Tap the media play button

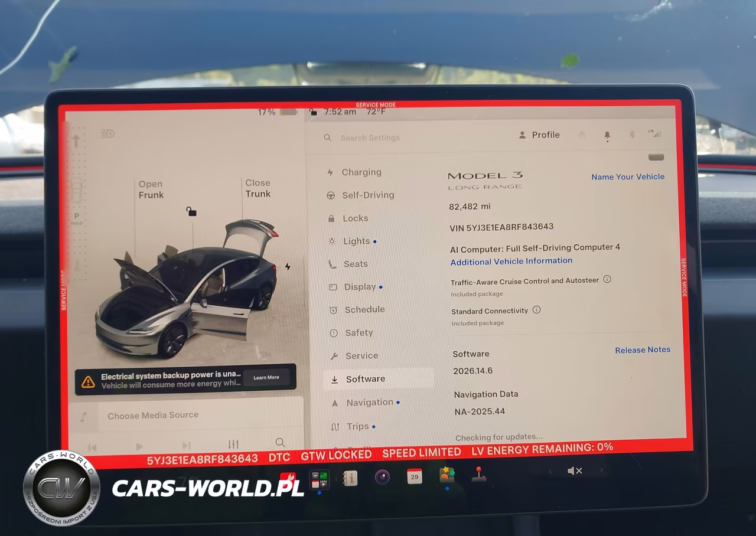point(139,446)
